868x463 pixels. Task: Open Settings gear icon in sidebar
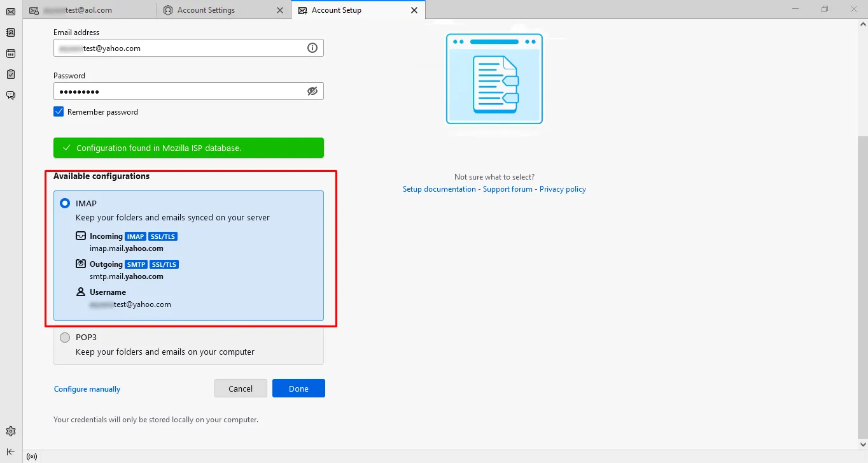pyautogui.click(x=11, y=431)
